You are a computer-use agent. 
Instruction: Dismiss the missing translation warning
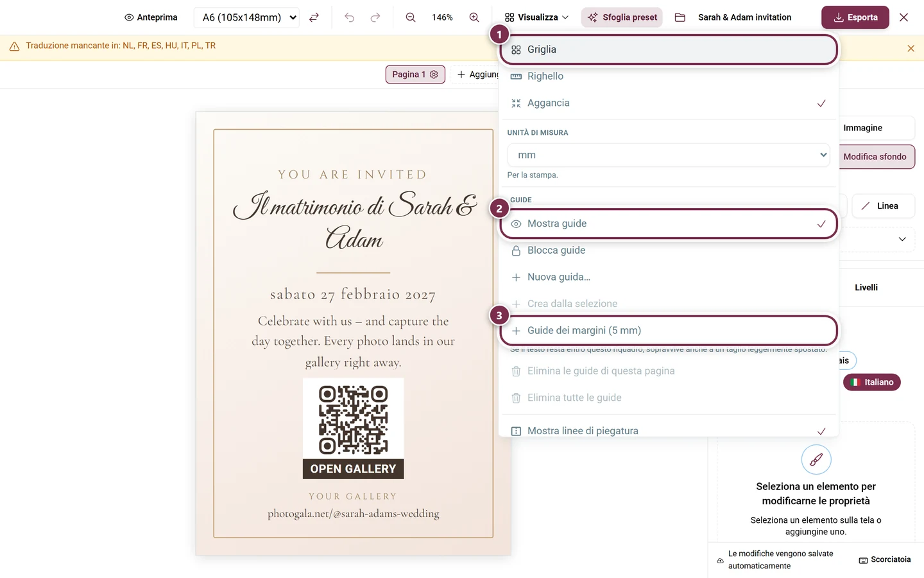911,48
